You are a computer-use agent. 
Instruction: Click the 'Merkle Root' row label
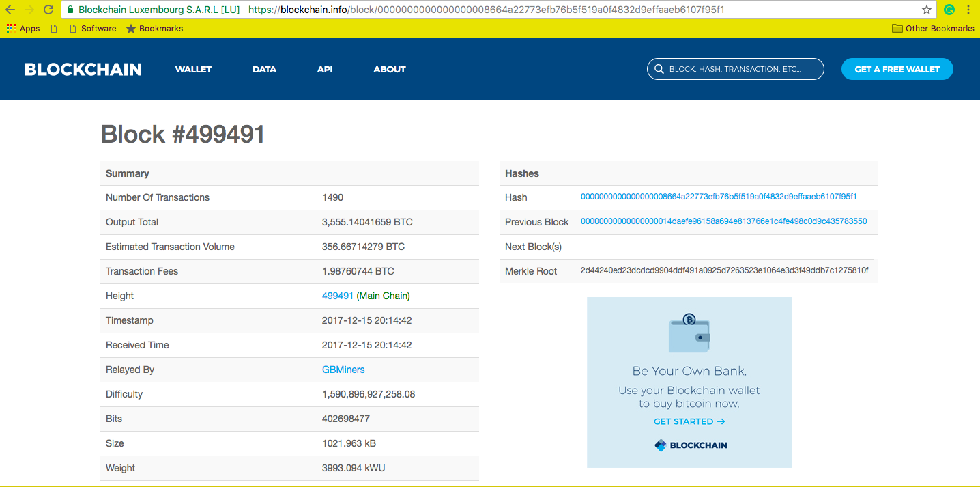click(531, 271)
